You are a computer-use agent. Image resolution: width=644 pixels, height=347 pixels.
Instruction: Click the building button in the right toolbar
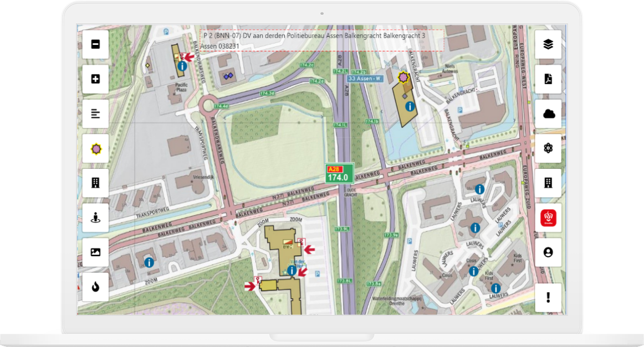click(548, 183)
